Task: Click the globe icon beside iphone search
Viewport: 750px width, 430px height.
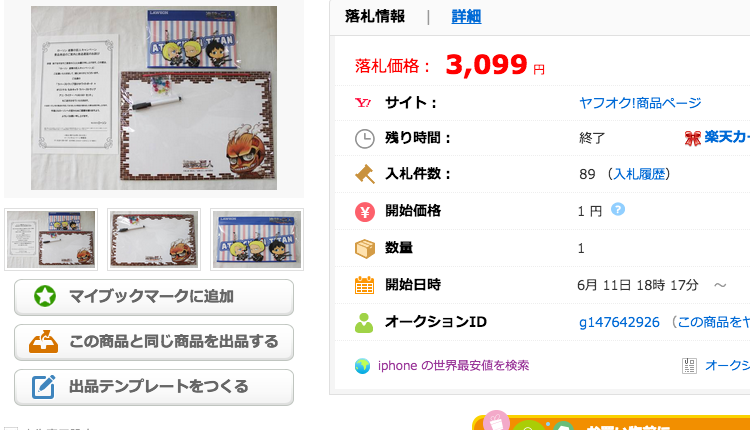Action: pyautogui.click(x=363, y=366)
